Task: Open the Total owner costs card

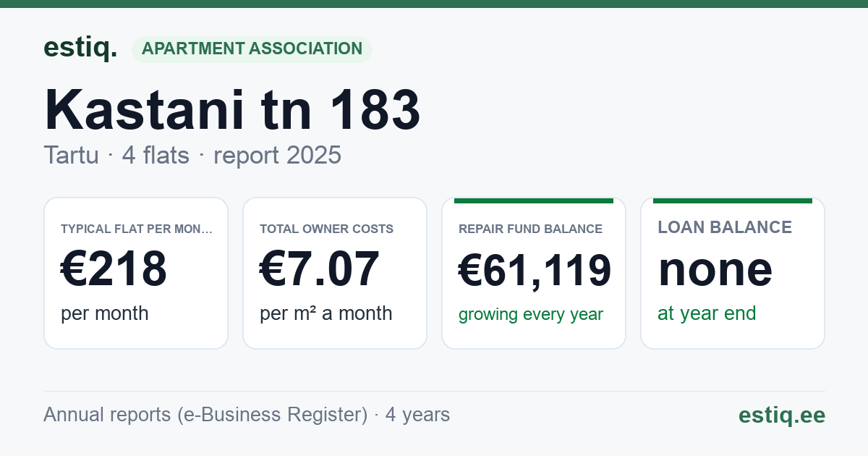Action: pos(335,273)
